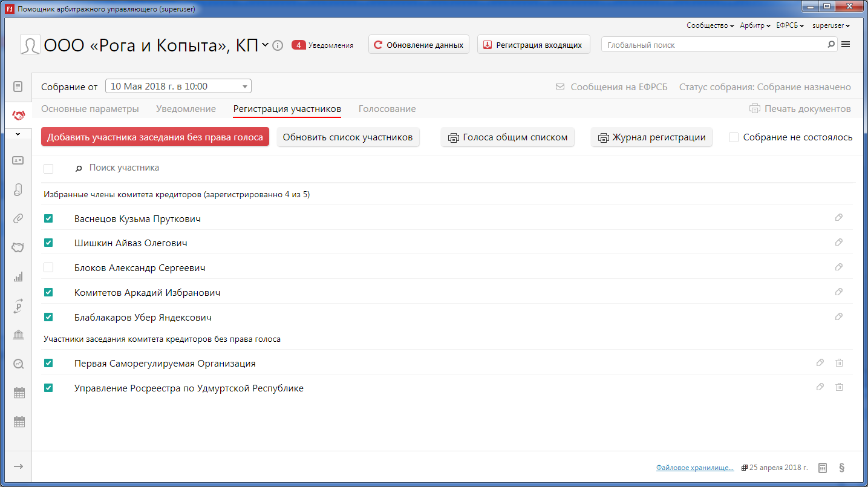This screenshot has height=487, width=868.
Task: Open the piggy bank sidebar section
Action: tap(18, 247)
